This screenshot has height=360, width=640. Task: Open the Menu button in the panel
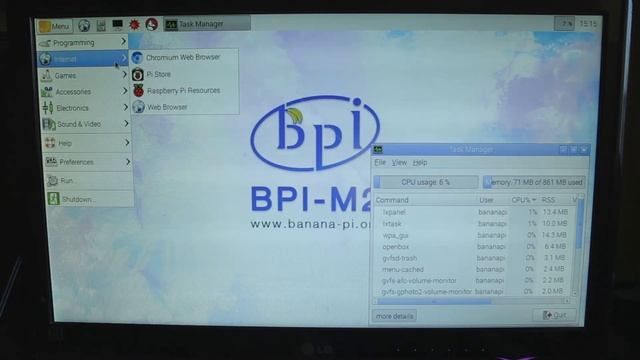(55, 26)
